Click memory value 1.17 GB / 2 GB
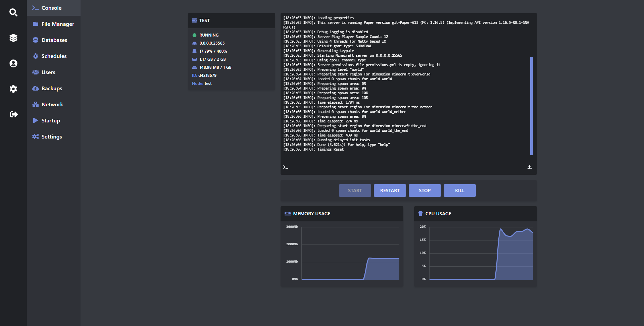This screenshot has height=326, width=644. [x=212, y=59]
